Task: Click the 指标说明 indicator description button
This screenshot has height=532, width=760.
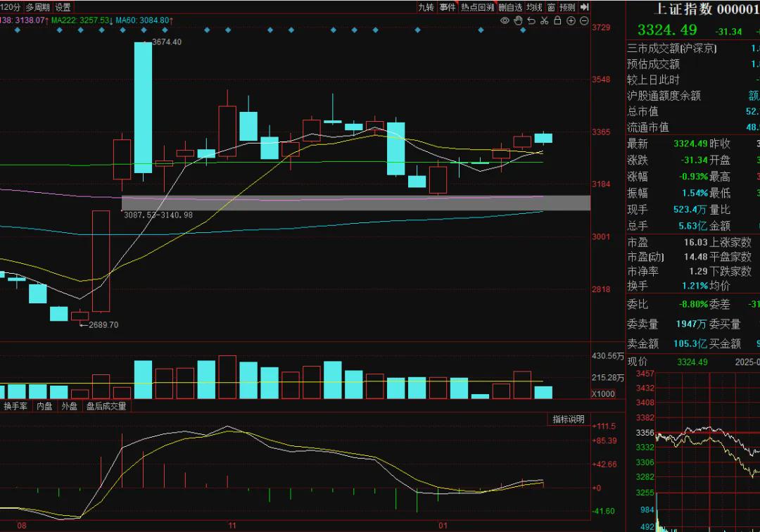Action: point(569,419)
